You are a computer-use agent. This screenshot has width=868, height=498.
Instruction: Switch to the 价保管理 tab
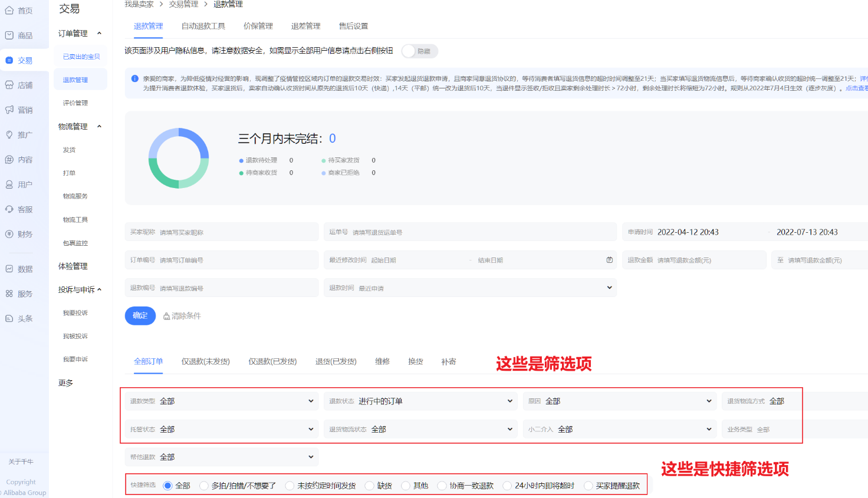tap(258, 26)
